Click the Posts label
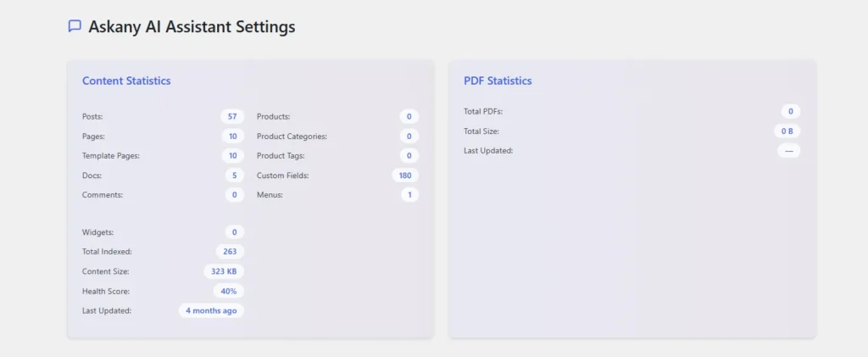This screenshot has height=357, width=868. pyautogui.click(x=92, y=117)
